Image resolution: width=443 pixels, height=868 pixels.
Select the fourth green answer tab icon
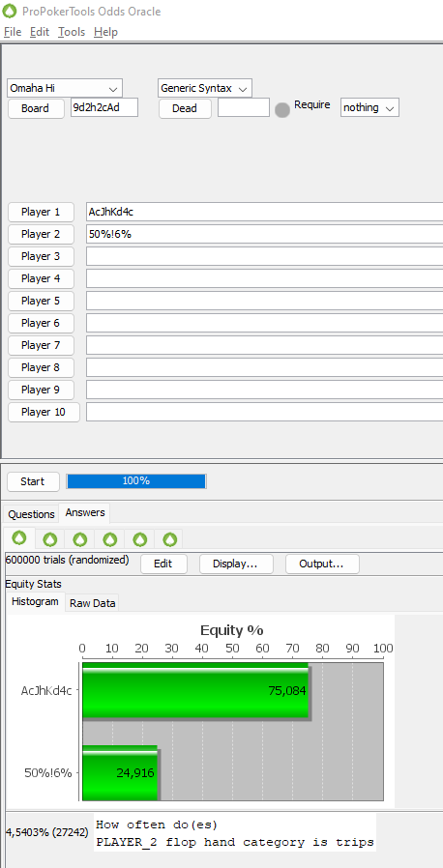(110, 539)
